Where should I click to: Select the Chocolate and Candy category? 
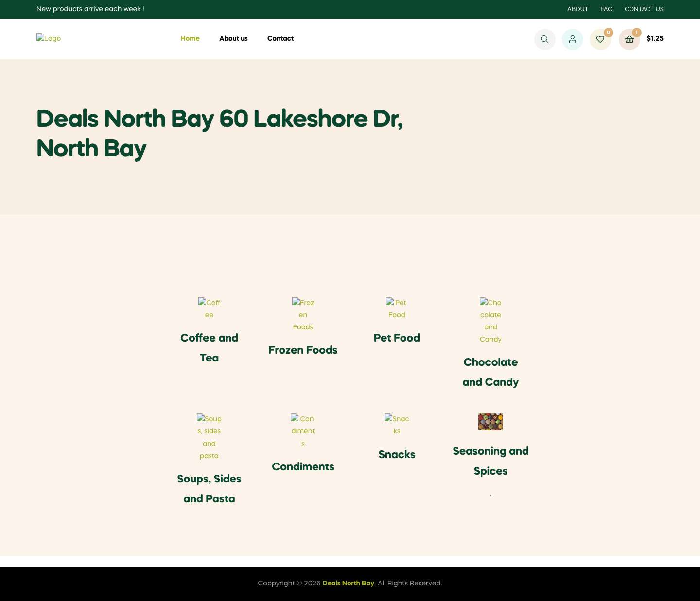(490, 321)
